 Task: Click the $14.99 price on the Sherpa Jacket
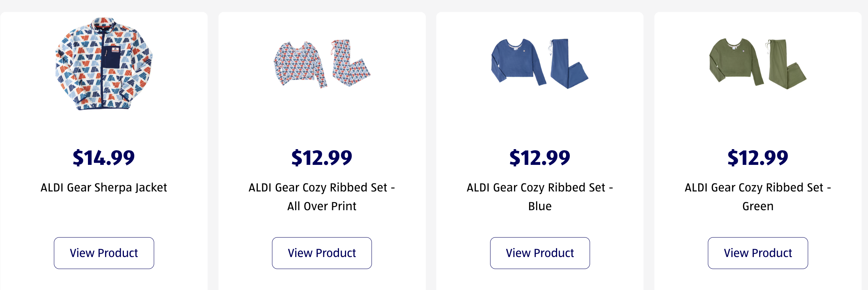click(104, 157)
